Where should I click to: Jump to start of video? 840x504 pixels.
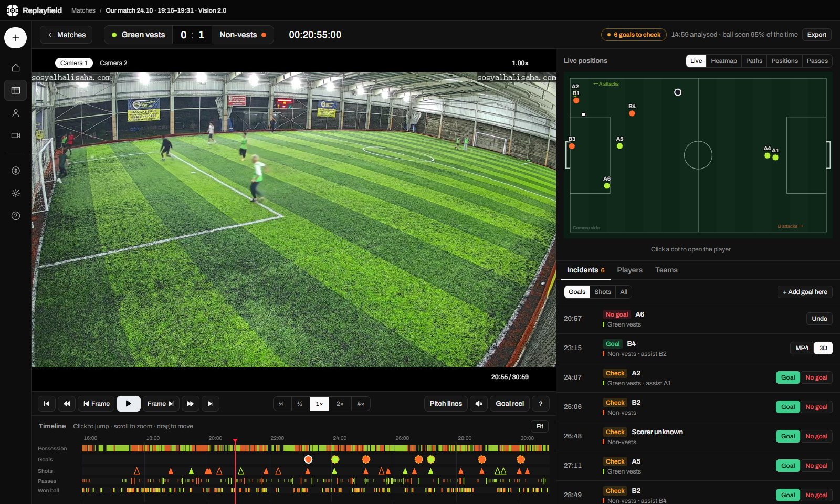click(47, 404)
